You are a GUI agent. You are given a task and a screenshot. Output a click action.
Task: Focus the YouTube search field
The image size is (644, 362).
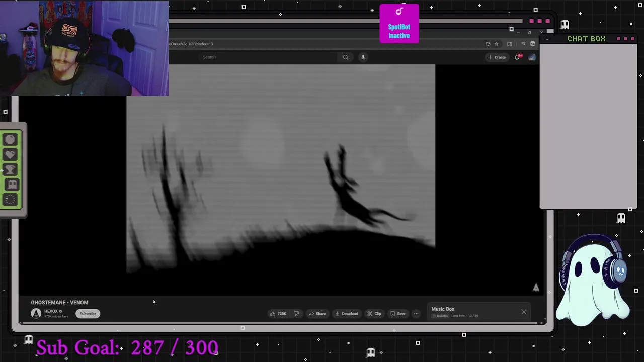[269, 57]
